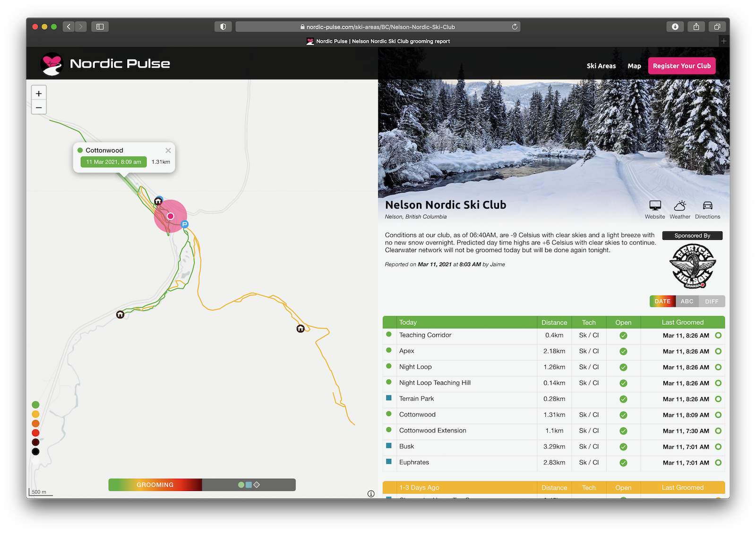The image size is (756, 533).
Task: Select Teaching Corridor trail row
Action: 554,336
